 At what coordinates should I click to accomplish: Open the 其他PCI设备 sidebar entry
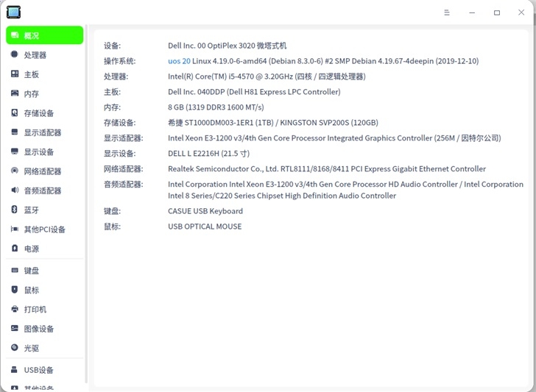44,229
